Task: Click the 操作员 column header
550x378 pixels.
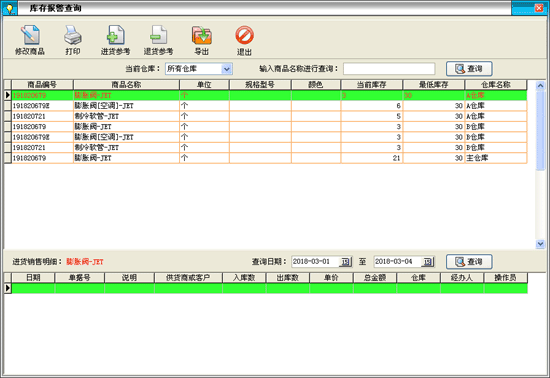Action: click(x=505, y=278)
